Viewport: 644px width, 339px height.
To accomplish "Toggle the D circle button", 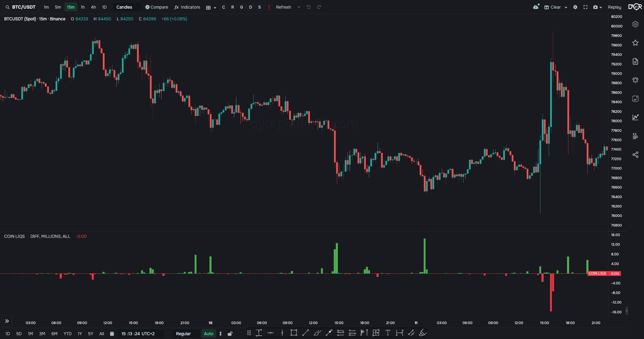I will point(251,7).
